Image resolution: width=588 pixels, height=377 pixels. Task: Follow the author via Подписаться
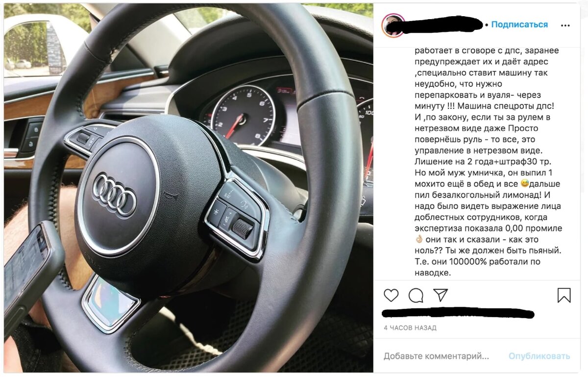519,25
